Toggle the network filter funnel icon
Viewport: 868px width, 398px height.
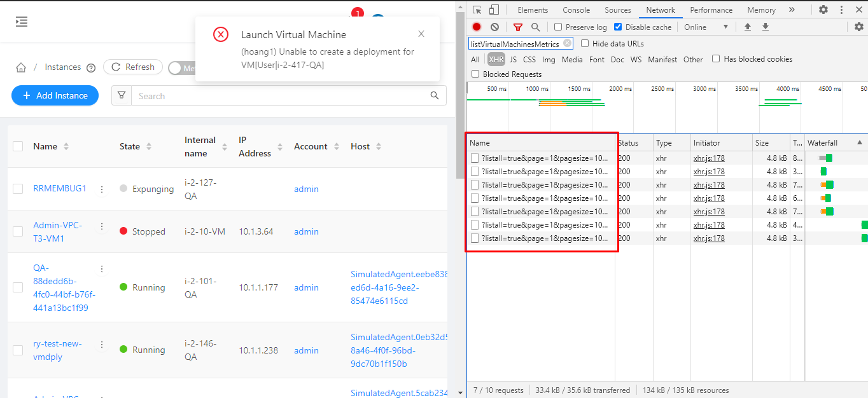click(518, 27)
